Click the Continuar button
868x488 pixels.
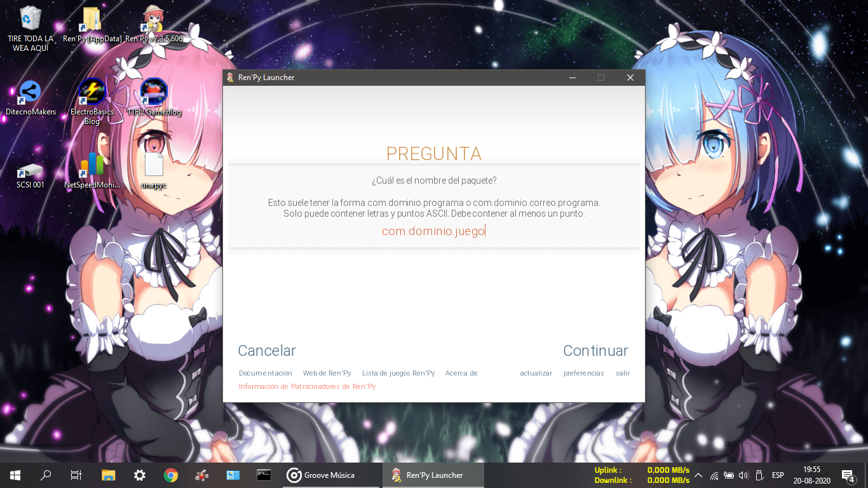[x=595, y=351]
